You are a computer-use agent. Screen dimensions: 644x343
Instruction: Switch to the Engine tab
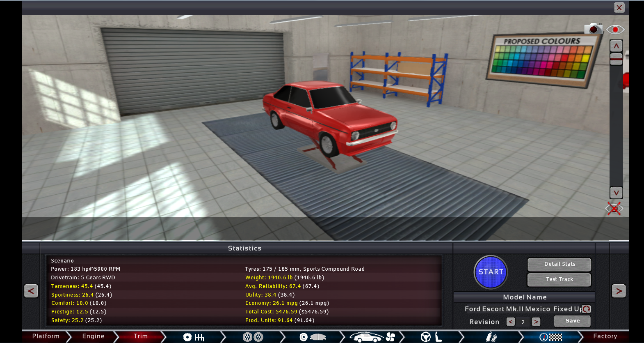click(94, 336)
